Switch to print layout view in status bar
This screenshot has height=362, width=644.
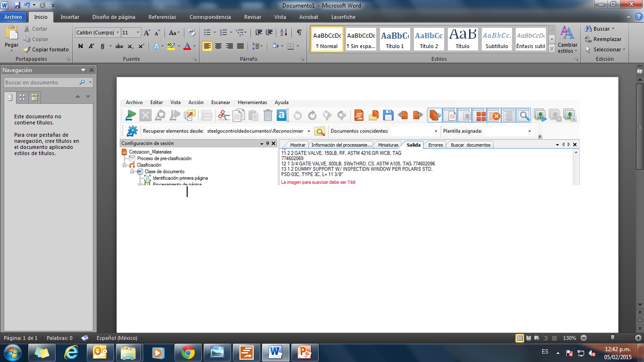(x=520, y=338)
